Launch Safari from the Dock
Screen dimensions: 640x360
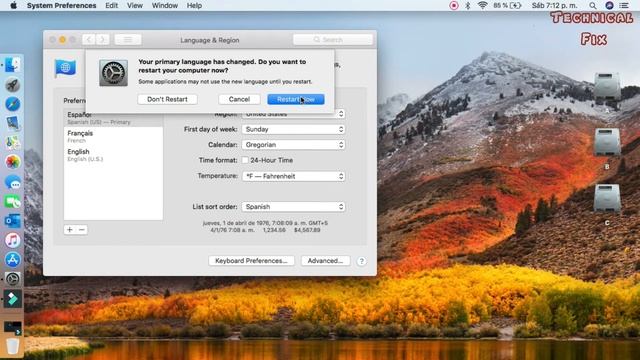coord(13,104)
